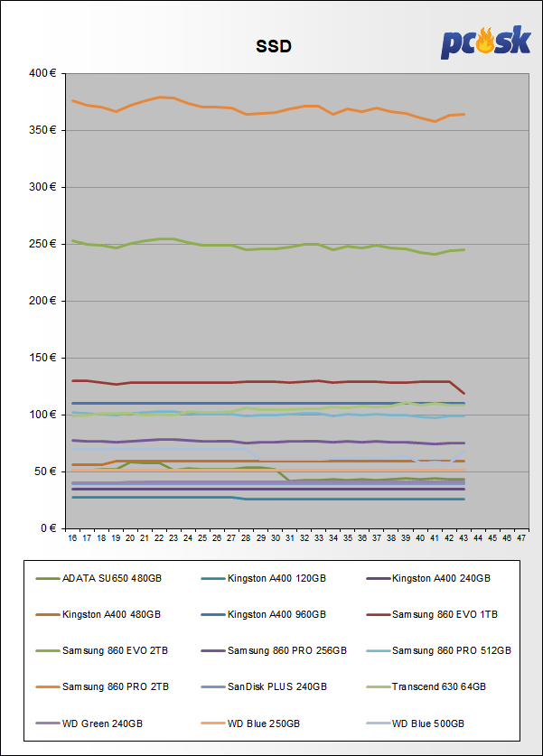This screenshot has height=756, width=543.
Task: Click the 150 € axis label
Action: point(42,358)
